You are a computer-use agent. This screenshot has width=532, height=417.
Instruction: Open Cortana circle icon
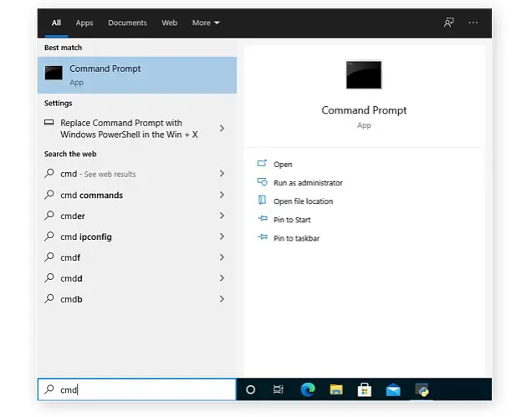point(250,389)
